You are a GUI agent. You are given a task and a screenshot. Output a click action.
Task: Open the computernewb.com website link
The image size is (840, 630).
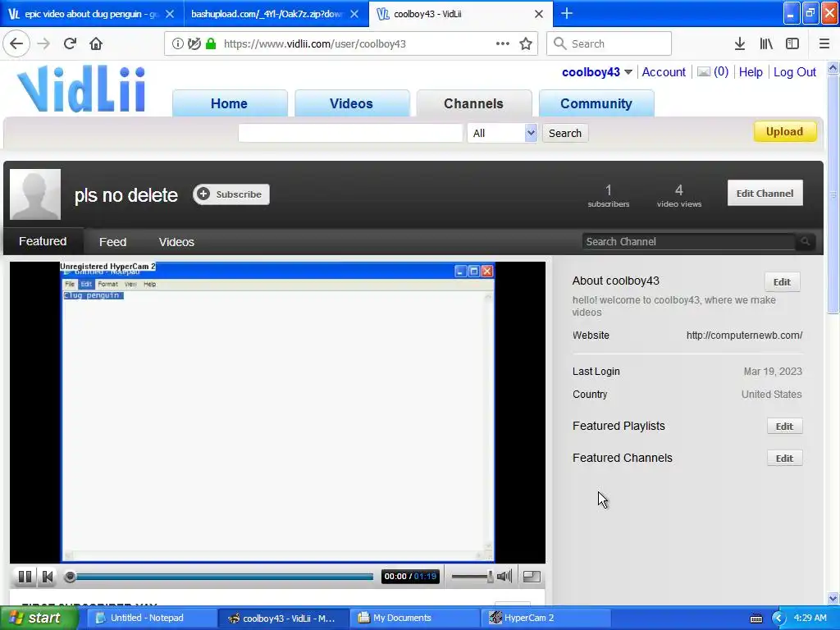pyautogui.click(x=744, y=336)
